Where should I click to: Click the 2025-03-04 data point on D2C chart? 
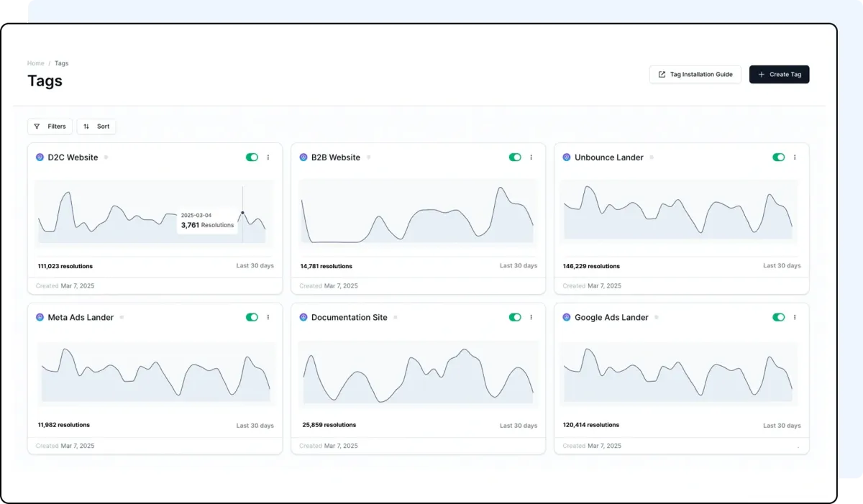tap(242, 213)
